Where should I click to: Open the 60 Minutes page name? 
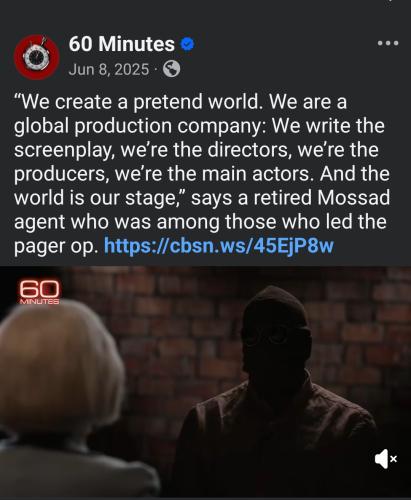(x=122, y=44)
